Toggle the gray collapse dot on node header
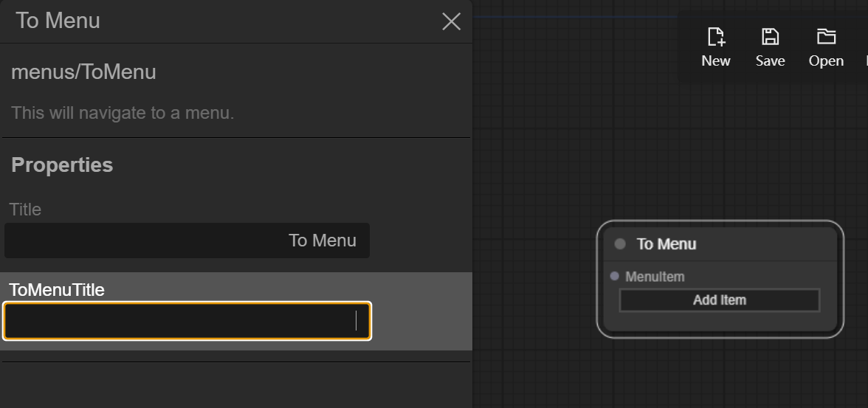This screenshot has height=408, width=868. pyautogui.click(x=620, y=243)
